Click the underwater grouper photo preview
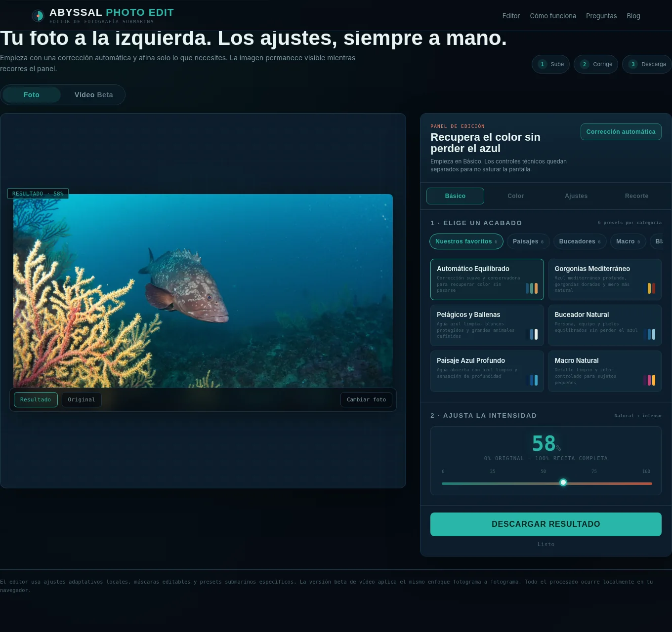The width and height of the screenshot is (672, 632). (x=203, y=291)
